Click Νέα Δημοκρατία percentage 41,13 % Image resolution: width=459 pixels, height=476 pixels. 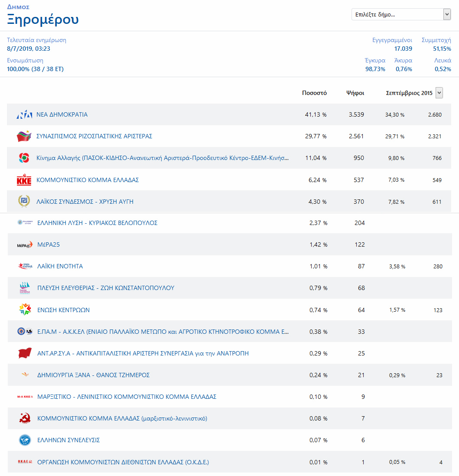point(316,114)
